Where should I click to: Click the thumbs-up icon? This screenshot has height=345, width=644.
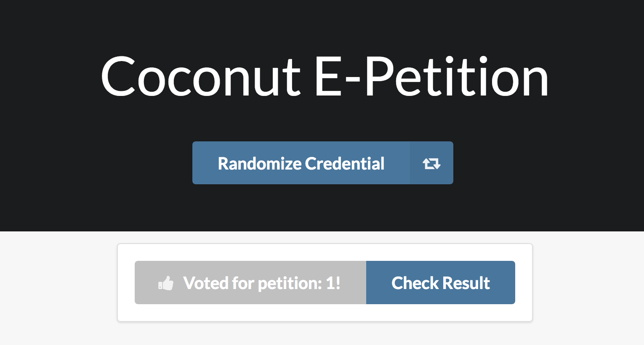point(166,283)
